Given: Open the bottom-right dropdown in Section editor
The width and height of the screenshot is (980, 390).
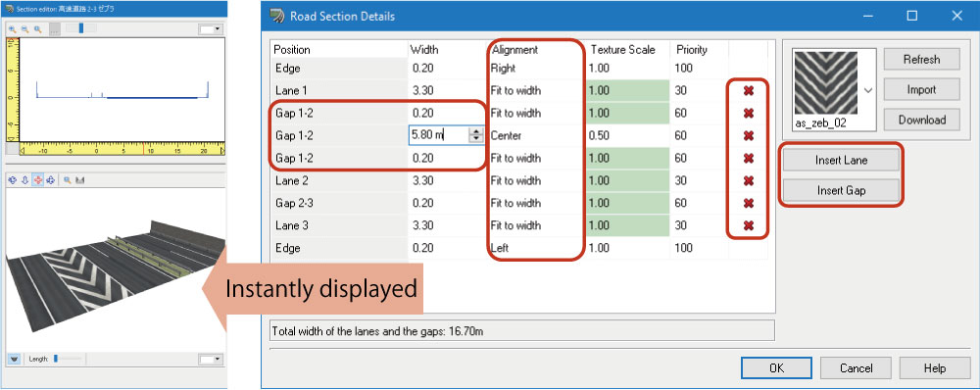Looking at the screenshot, I should pos(210,360).
